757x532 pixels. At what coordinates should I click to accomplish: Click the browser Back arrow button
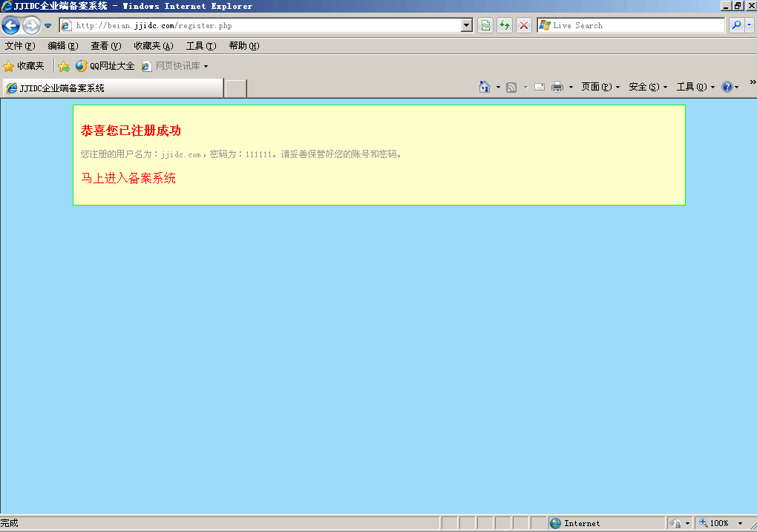[x=11, y=26]
